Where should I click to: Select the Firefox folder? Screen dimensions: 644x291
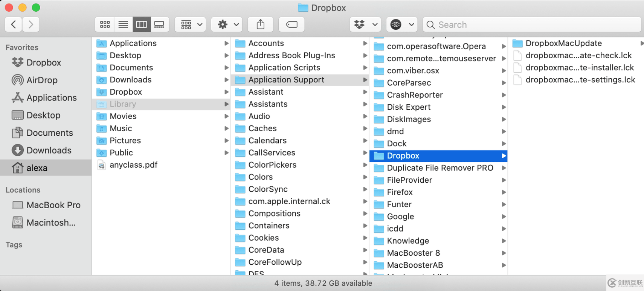coord(439,192)
